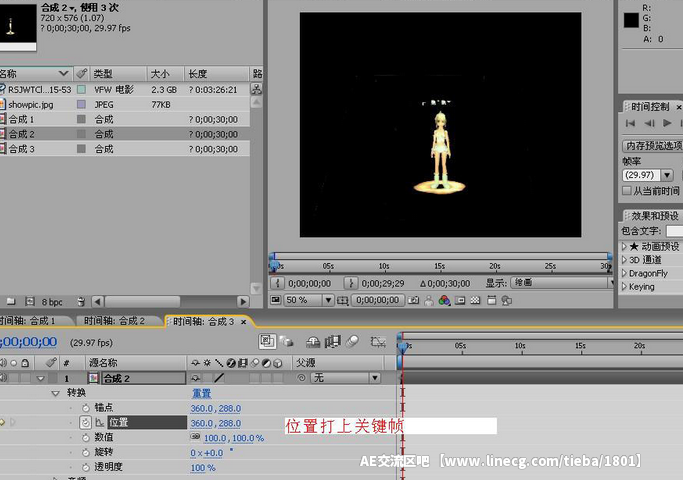This screenshot has width=683, height=480.
Task: Click the timeline current time indicator
Action: pos(403,346)
